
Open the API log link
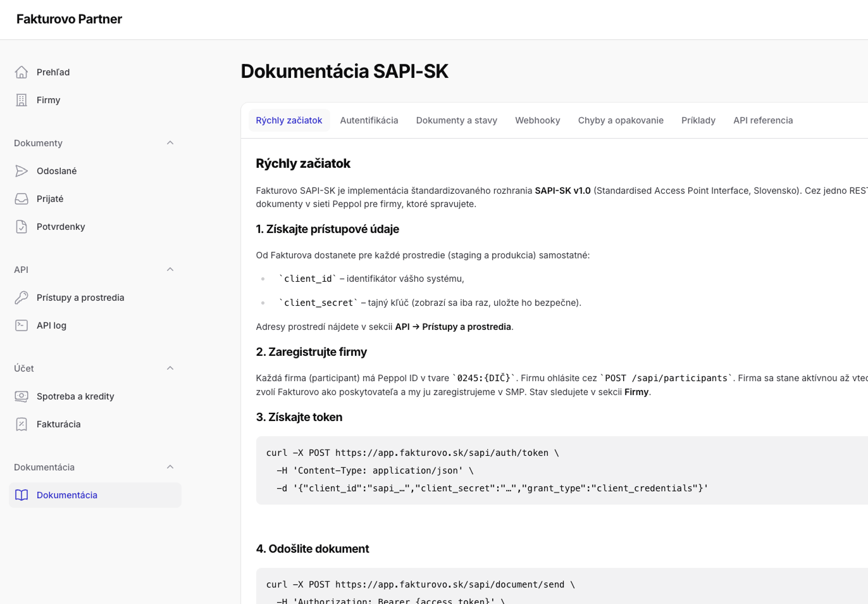pos(95,325)
